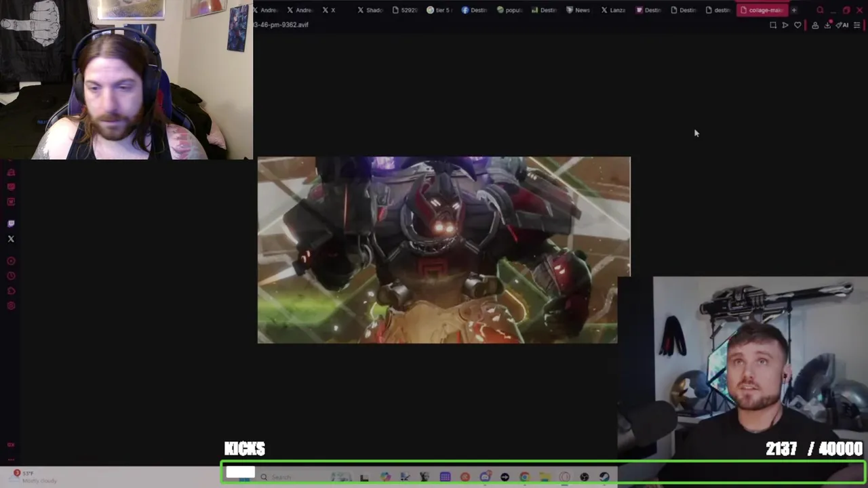Switch to the Lanza X tab
This screenshot has height=488, width=868.
[x=614, y=10]
